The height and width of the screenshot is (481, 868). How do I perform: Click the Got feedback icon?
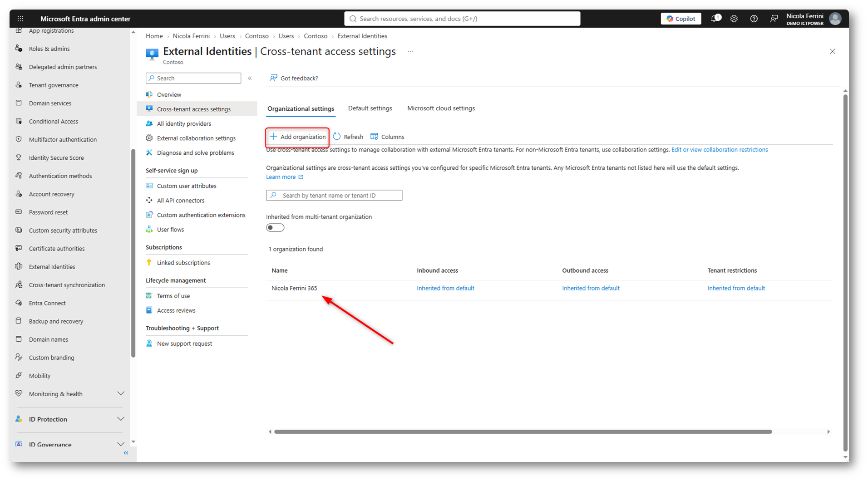tap(273, 78)
